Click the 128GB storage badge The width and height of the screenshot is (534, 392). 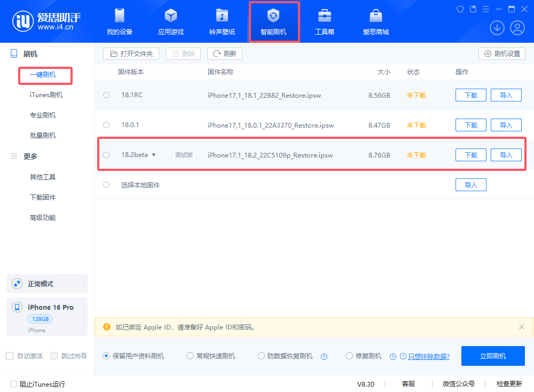coord(40,319)
